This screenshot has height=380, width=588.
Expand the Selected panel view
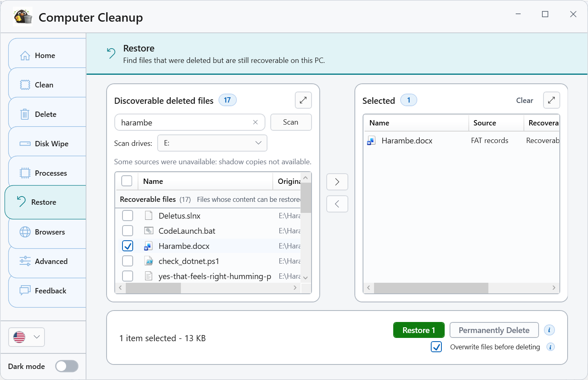click(x=551, y=100)
